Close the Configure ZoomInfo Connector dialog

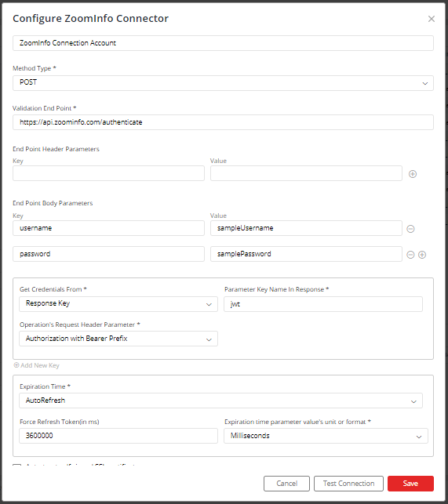[432, 19]
